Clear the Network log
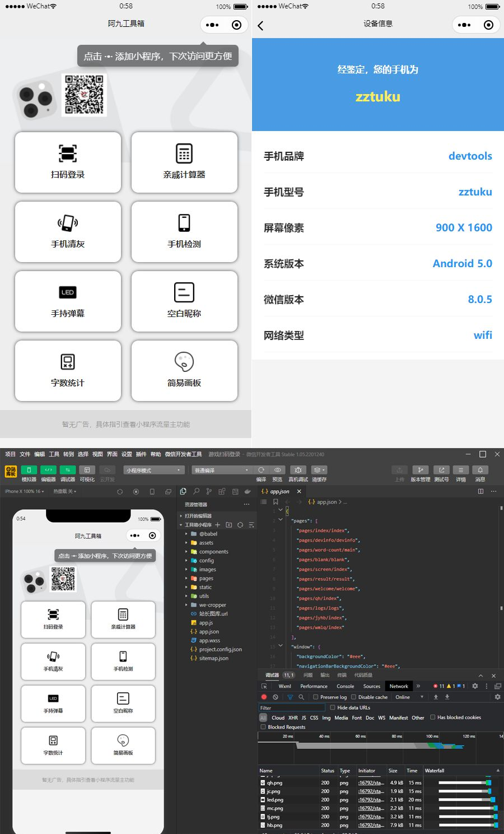The width and height of the screenshot is (504, 834). point(276,697)
